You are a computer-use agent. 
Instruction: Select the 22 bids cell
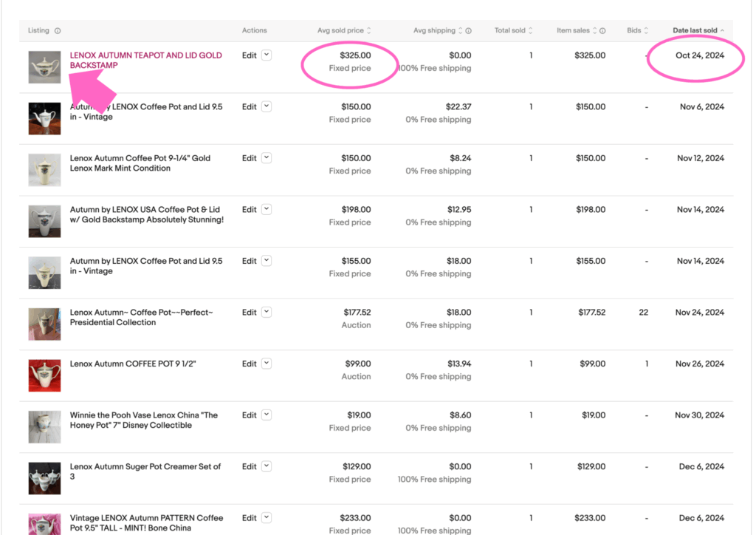pos(643,313)
